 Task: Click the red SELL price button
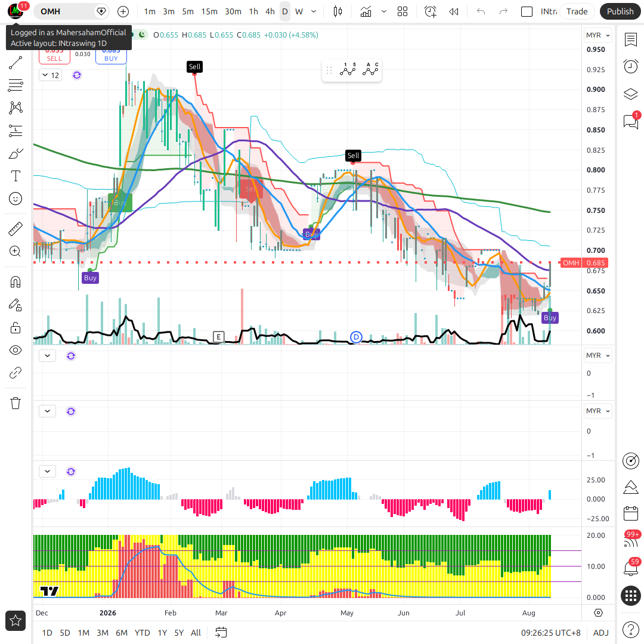pyautogui.click(x=54, y=57)
